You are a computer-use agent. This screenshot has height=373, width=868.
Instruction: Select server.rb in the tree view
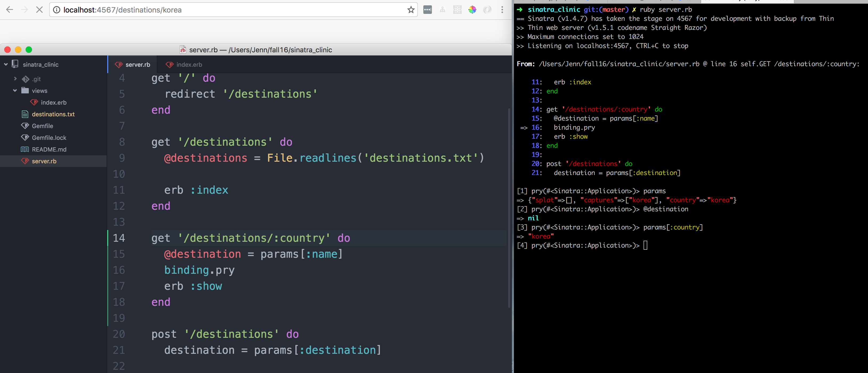click(53, 161)
